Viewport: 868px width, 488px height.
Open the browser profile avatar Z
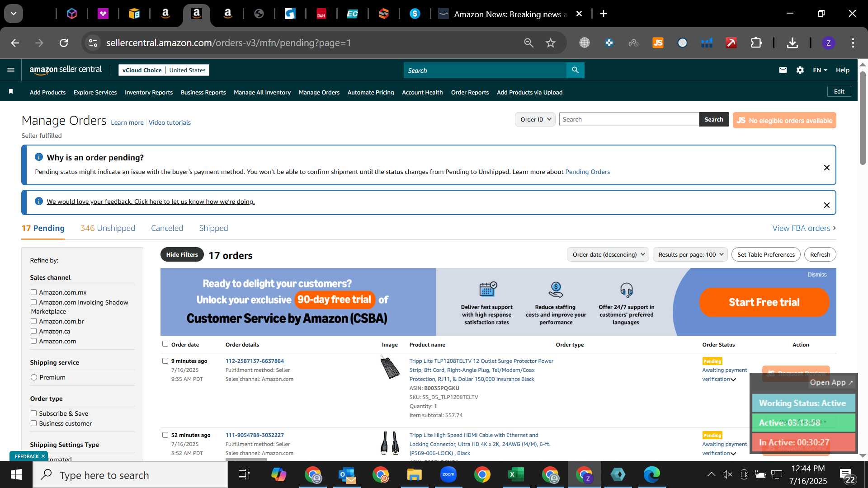pyautogui.click(x=828, y=43)
